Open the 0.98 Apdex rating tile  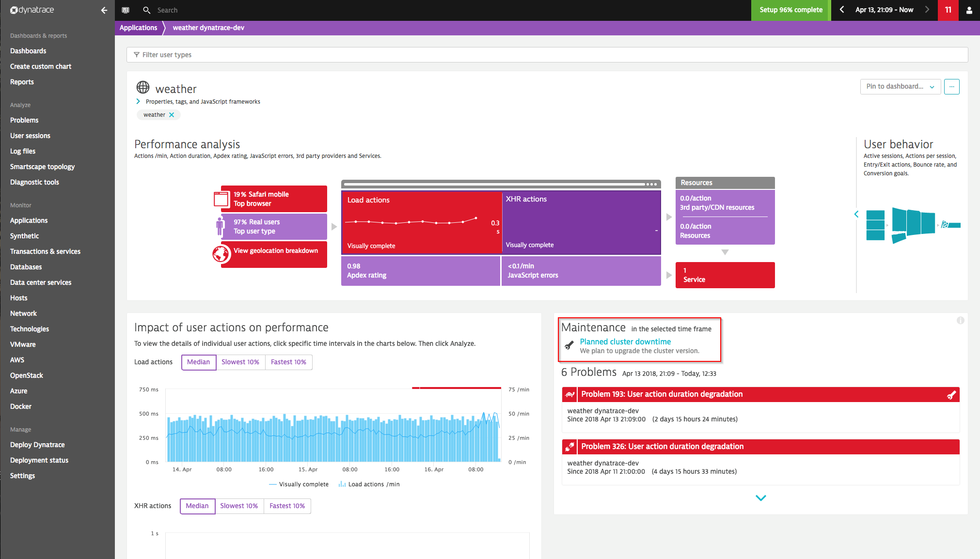[420, 271]
